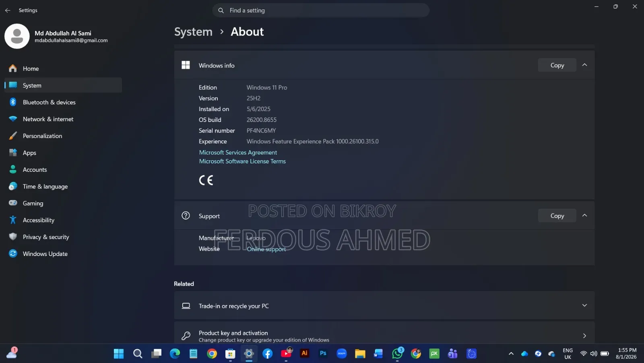Launch Adobe Photoshop from the taskbar
The height and width of the screenshot is (363, 644).
click(x=323, y=353)
